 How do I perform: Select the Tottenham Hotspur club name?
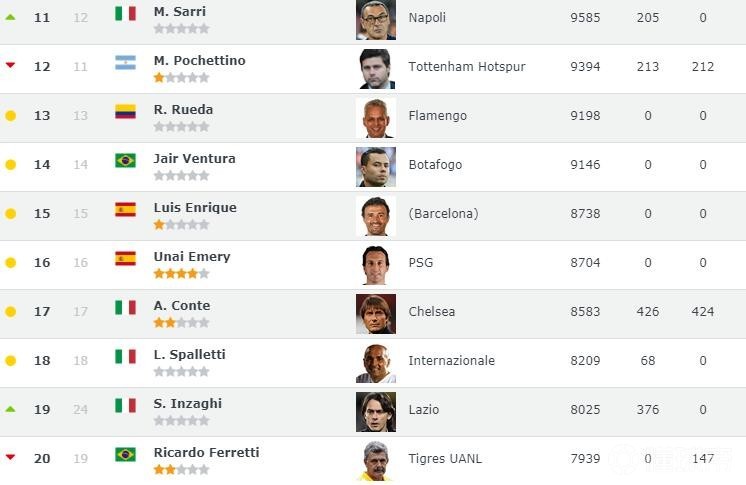tap(466, 67)
